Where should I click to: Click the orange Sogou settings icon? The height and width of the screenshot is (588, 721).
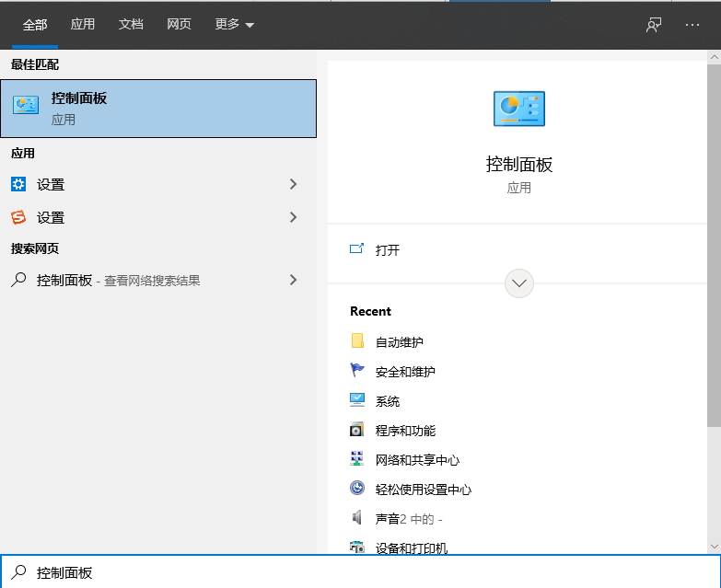[18, 217]
